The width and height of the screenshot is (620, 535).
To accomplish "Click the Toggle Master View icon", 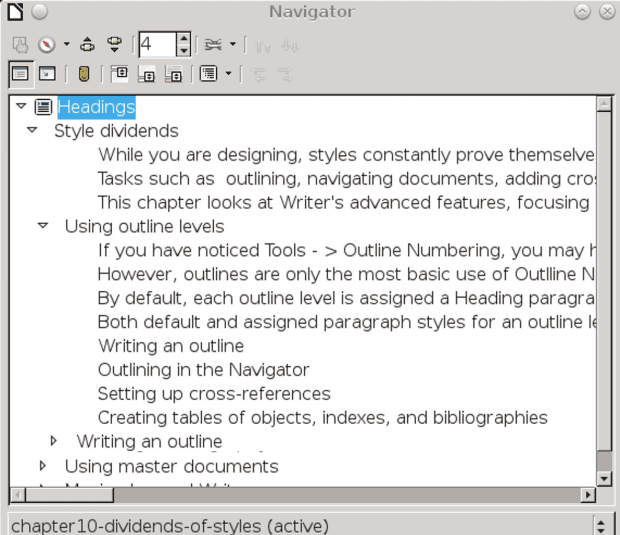I will [20, 44].
